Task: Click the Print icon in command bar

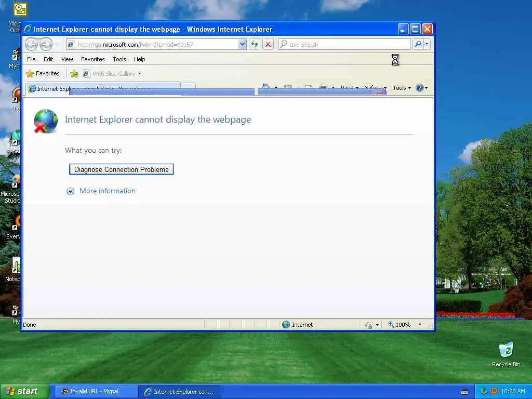Action: coord(323,87)
